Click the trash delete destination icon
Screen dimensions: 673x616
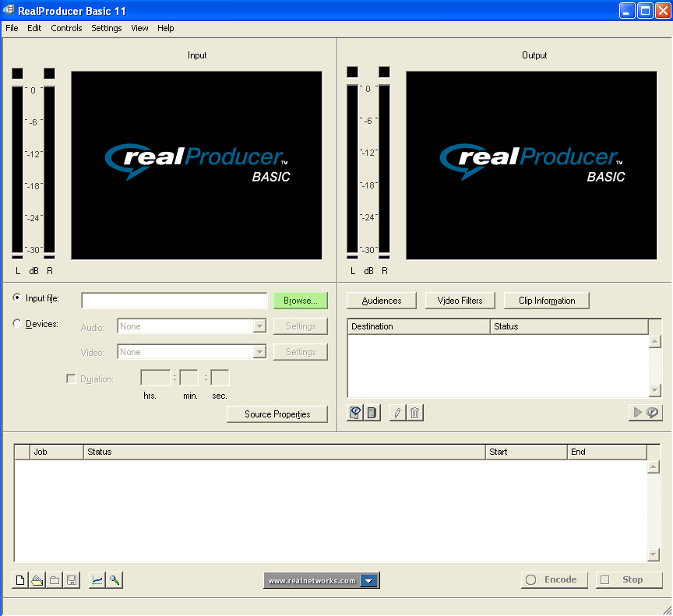coord(415,413)
